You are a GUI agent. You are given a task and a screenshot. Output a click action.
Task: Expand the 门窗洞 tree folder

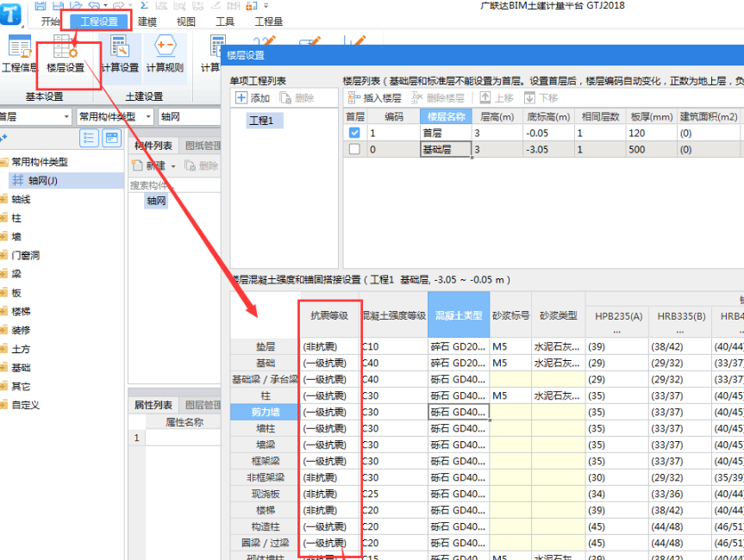click(3, 255)
